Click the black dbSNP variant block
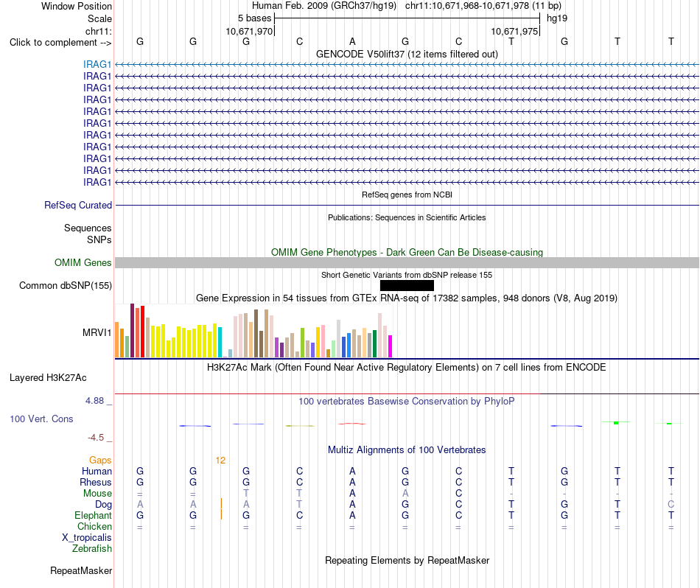 pyautogui.click(x=407, y=285)
